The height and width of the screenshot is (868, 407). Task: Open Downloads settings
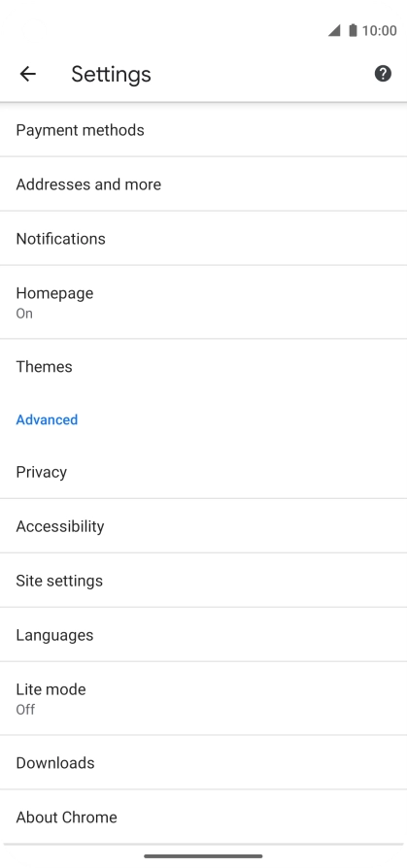coord(203,763)
